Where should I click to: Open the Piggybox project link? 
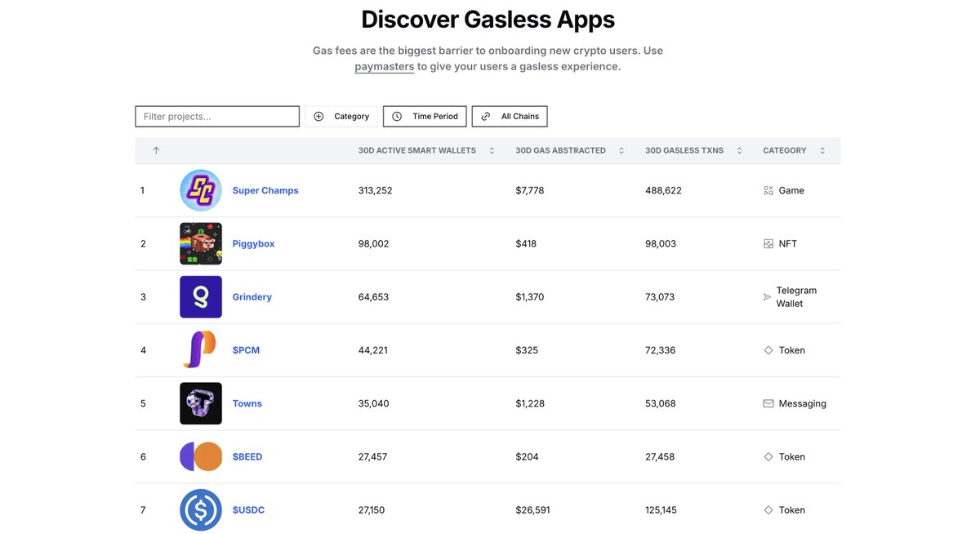pos(253,243)
